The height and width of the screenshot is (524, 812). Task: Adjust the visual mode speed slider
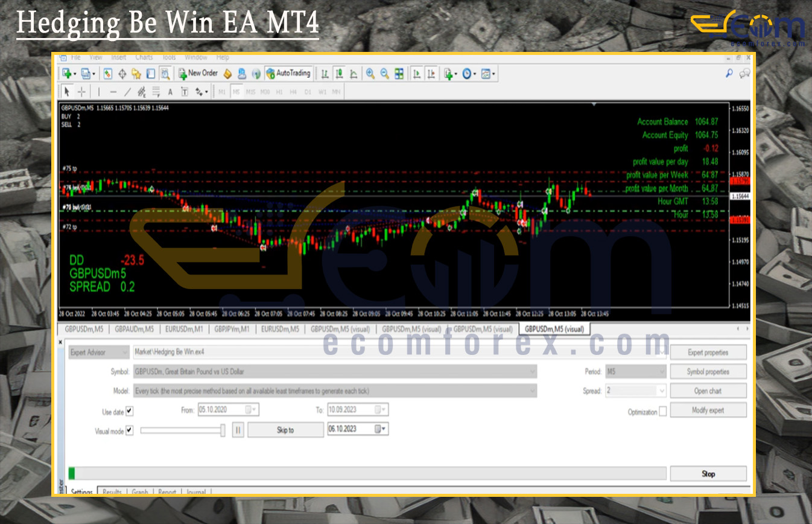[223, 430]
